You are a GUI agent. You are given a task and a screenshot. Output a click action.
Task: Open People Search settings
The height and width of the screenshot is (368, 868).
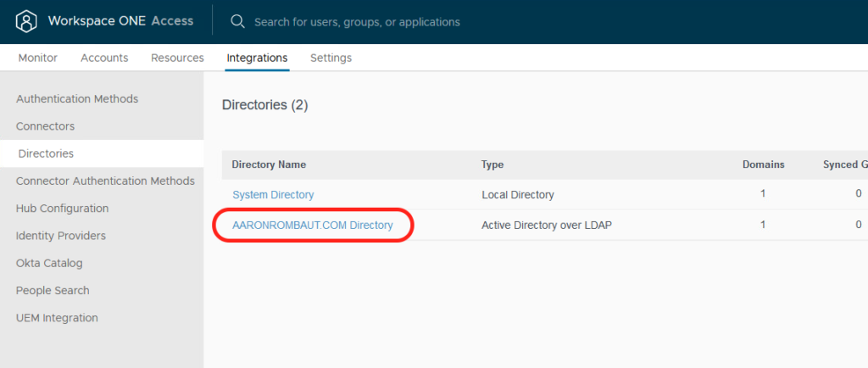(x=53, y=290)
